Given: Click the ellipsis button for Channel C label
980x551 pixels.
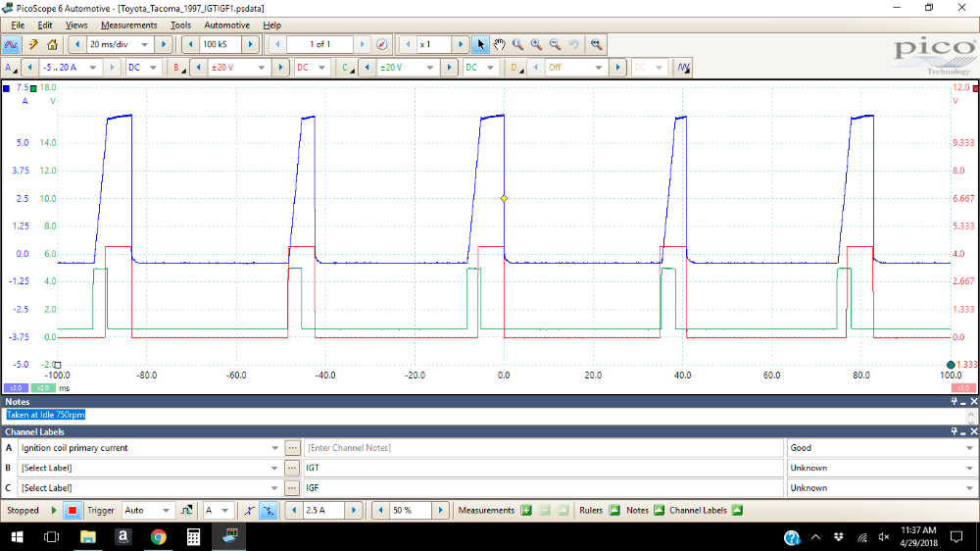Looking at the screenshot, I should pos(292,488).
